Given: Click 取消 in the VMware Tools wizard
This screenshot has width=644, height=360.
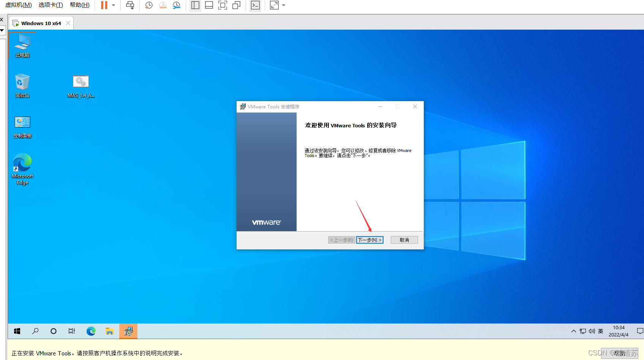Looking at the screenshot, I should point(404,240).
